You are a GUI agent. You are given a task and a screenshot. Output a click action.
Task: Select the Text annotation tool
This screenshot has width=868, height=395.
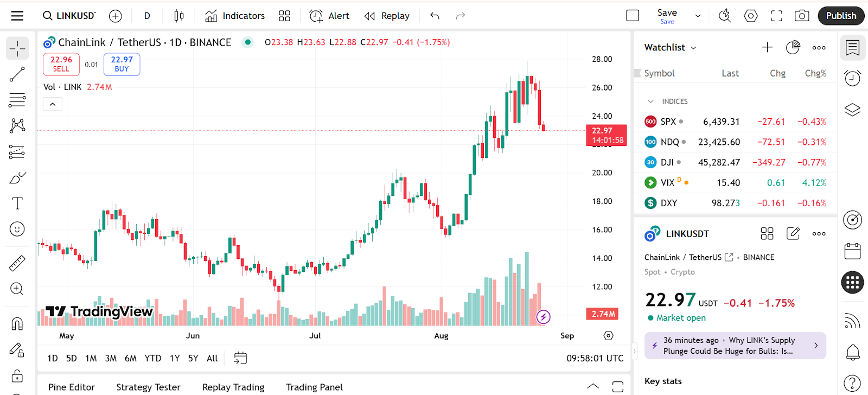[17, 203]
